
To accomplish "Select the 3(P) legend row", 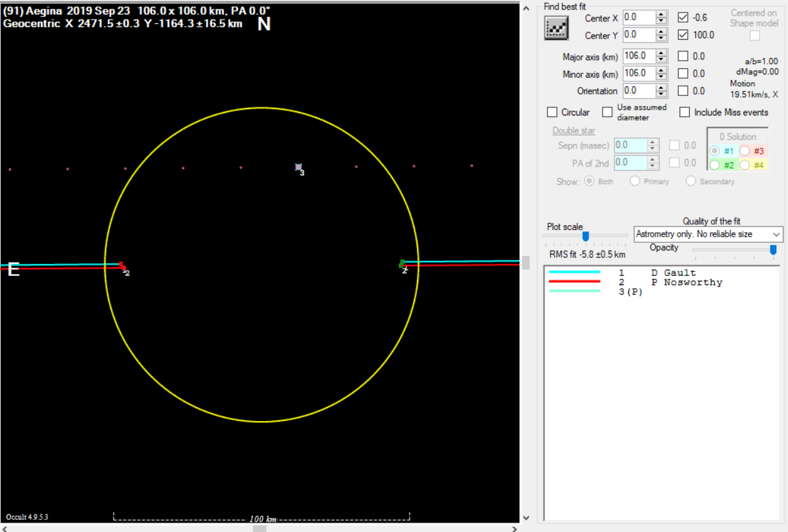I will pyautogui.click(x=661, y=292).
